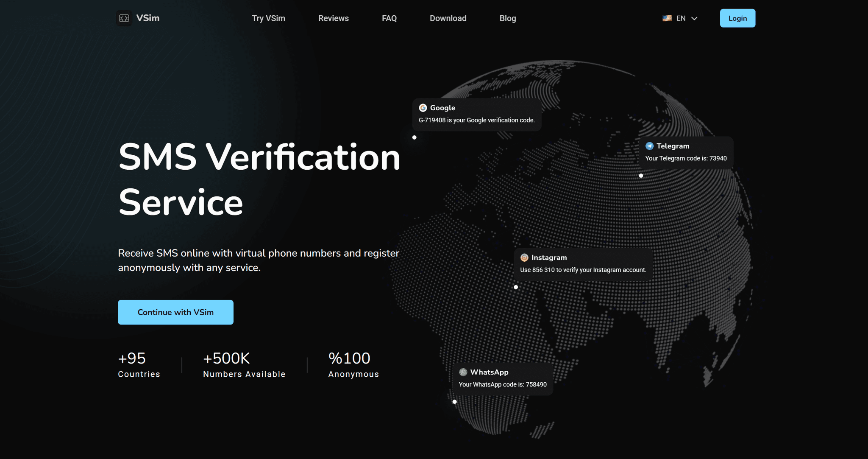The width and height of the screenshot is (868, 459).
Task: Click the Instagram icon in notification card
Action: (x=524, y=257)
